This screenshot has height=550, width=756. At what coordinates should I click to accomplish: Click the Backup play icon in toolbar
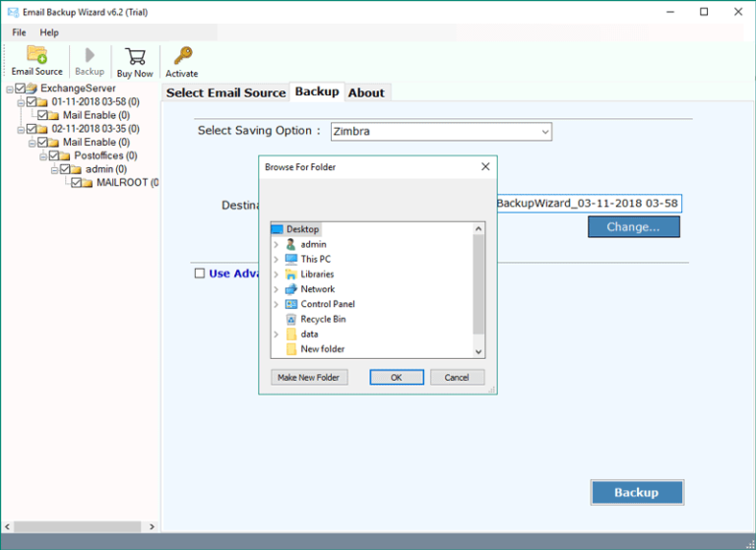90,55
